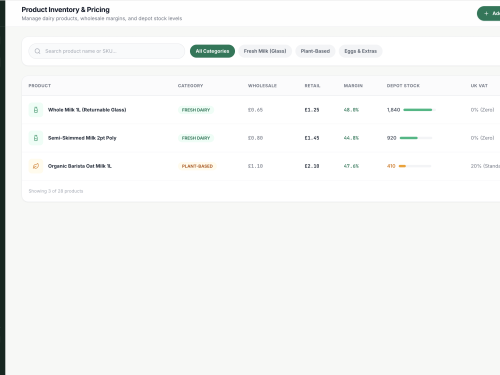Open Whole Milk 1L (Returnable Glass) product
Viewport: 500px width, 375px height.
(87, 110)
